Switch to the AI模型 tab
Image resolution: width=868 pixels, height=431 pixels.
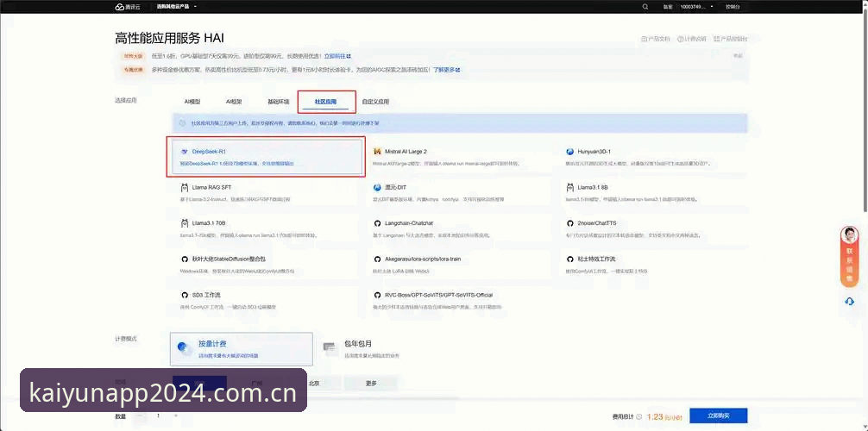(x=192, y=102)
